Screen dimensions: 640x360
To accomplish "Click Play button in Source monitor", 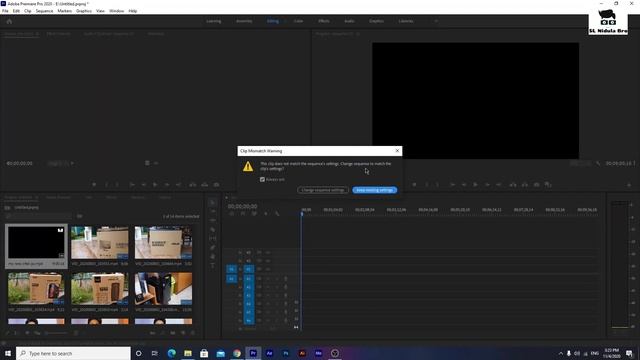I will click(x=155, y=184).
